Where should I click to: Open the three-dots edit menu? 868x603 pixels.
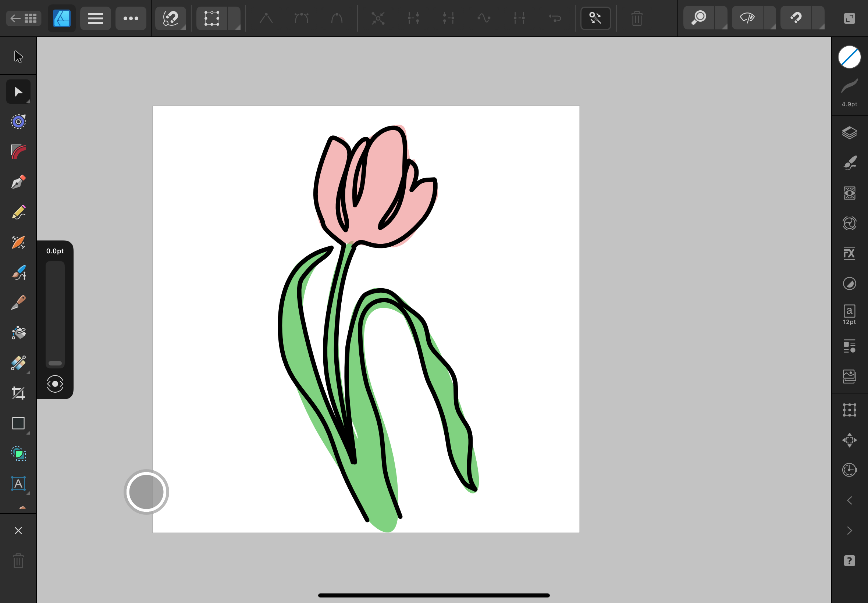(131, 18)
